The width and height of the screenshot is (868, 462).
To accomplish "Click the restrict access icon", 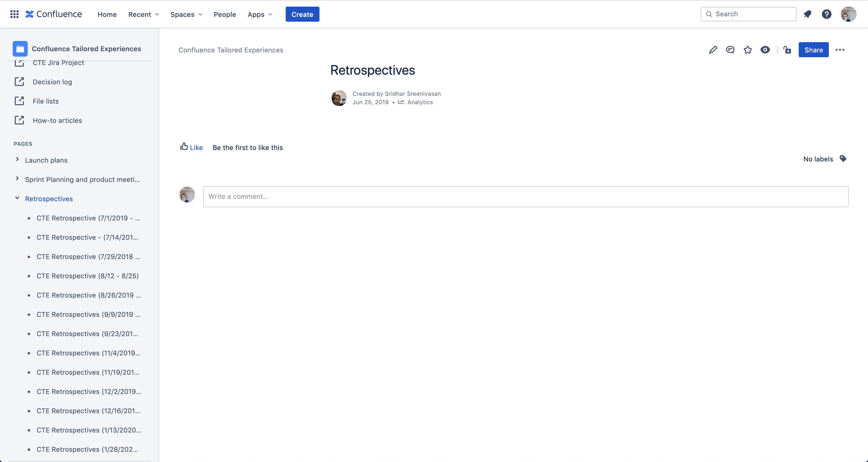I will point(787,50).
